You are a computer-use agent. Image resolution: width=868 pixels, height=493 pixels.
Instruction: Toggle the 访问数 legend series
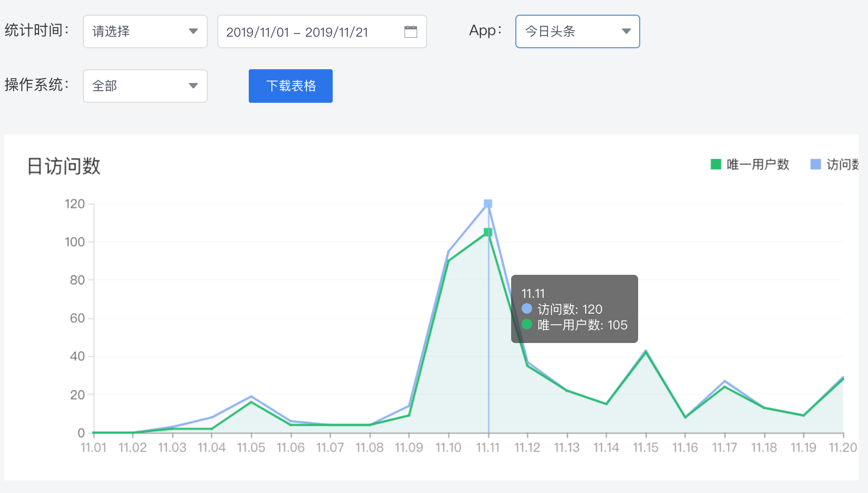[x=834, y=165]
